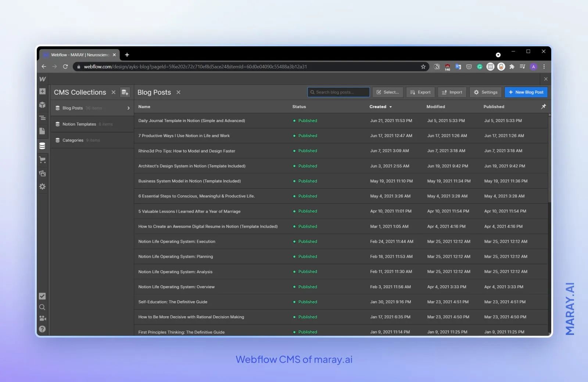The height and width of the screenshot is (382, 588).
Task: Switch to the Notion Templates collection
Action: click(x=79, y=124)
